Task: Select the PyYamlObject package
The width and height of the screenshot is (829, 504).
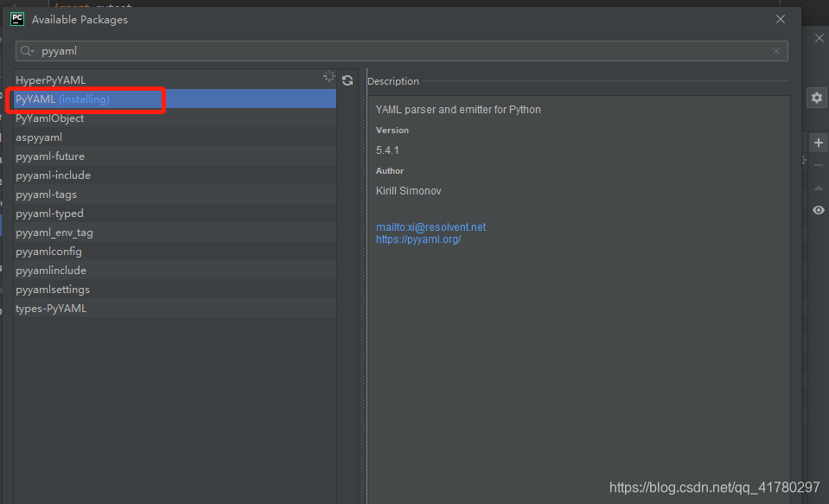Action: tap(175, 118)
